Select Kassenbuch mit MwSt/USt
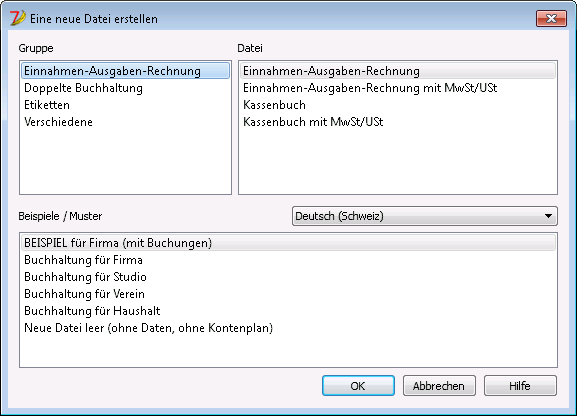Screen dimensions: 577x416 (x=398, y=122)
